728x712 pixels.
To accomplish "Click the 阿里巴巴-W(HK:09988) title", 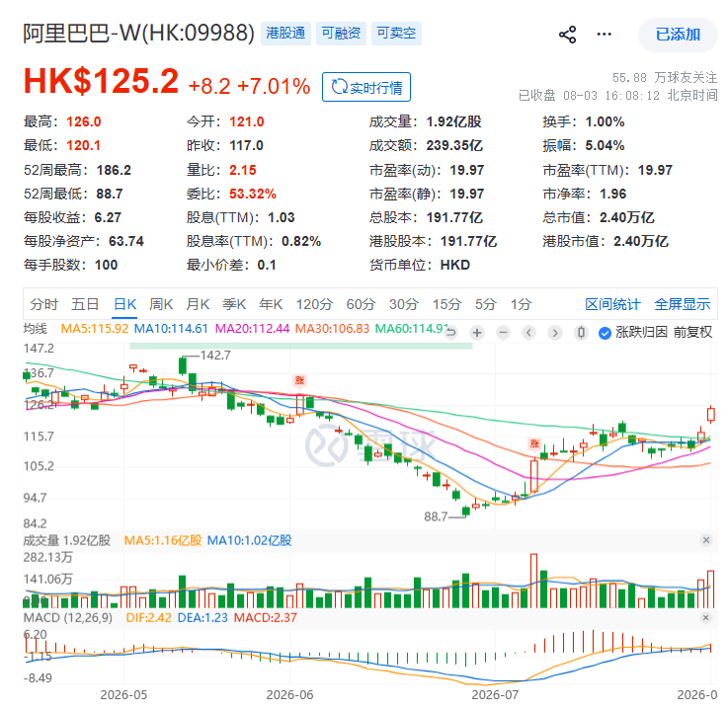I will pyautogui.click(x=139, y=33).
